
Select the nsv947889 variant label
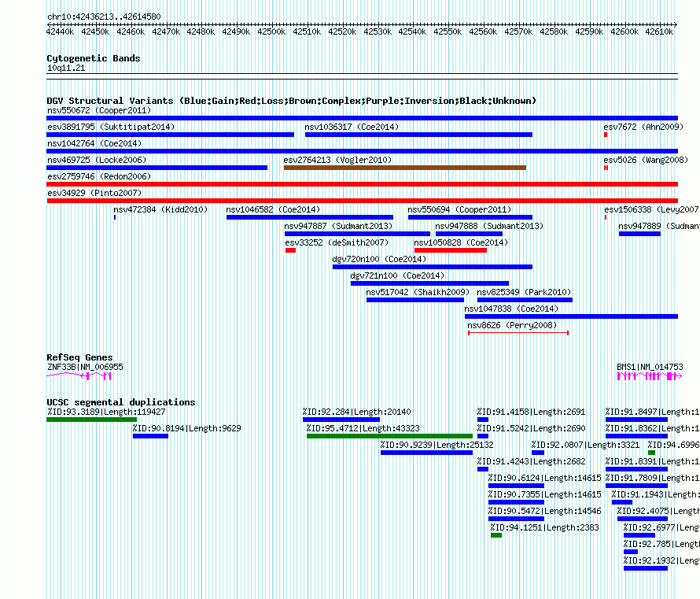pos(658,226)
